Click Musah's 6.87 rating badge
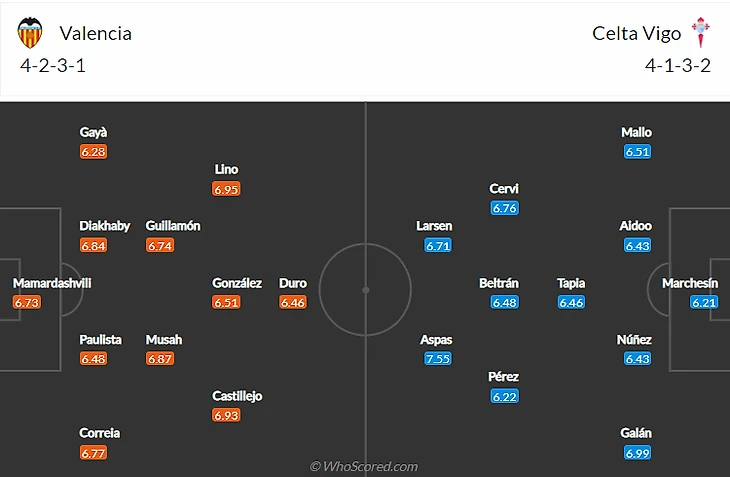 [x=159, y=359]
